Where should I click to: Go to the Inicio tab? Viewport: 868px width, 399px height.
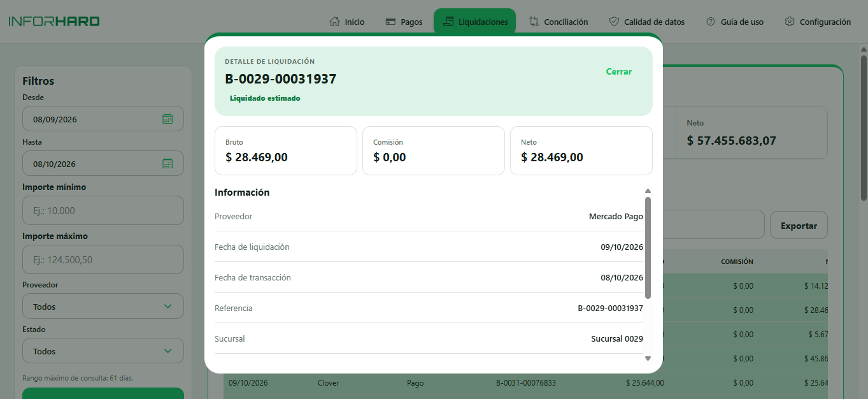click(347, 22)
